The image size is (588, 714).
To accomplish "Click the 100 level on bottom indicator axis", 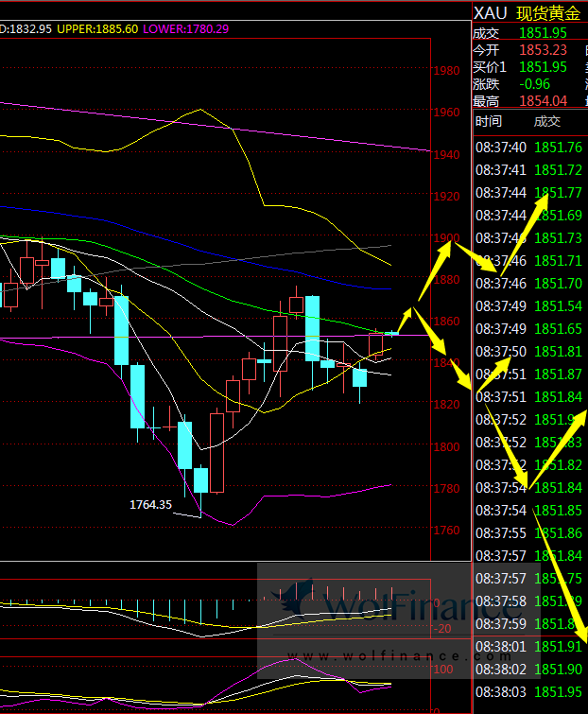I will coord(441,670).
